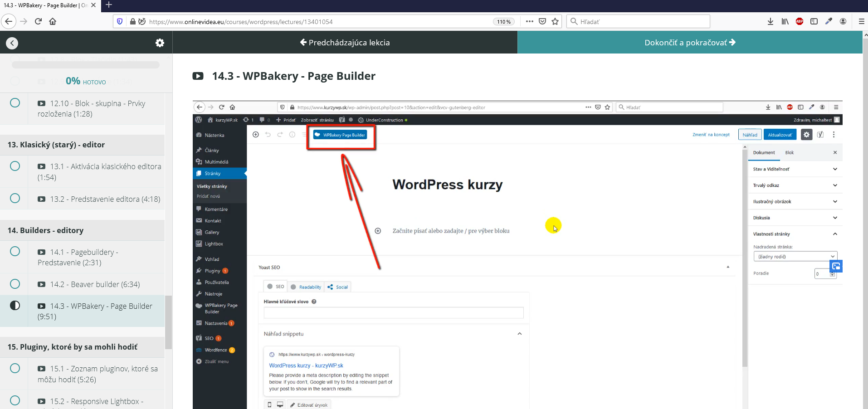Mark lecture 12.10 Blok - skupina complete
Viewport: 868px width, 409px height.
click(15, 103)
